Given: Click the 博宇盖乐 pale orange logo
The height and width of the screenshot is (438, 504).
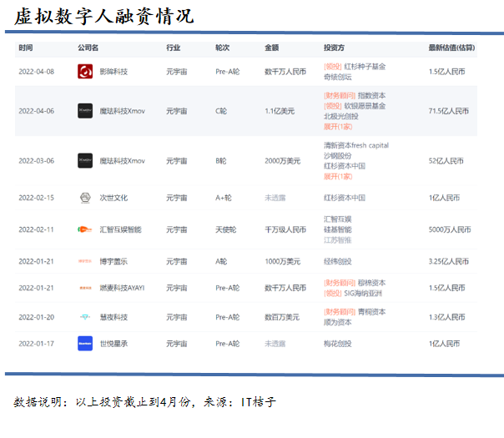Looking at the screenshot, I should [x=85, y=261].
